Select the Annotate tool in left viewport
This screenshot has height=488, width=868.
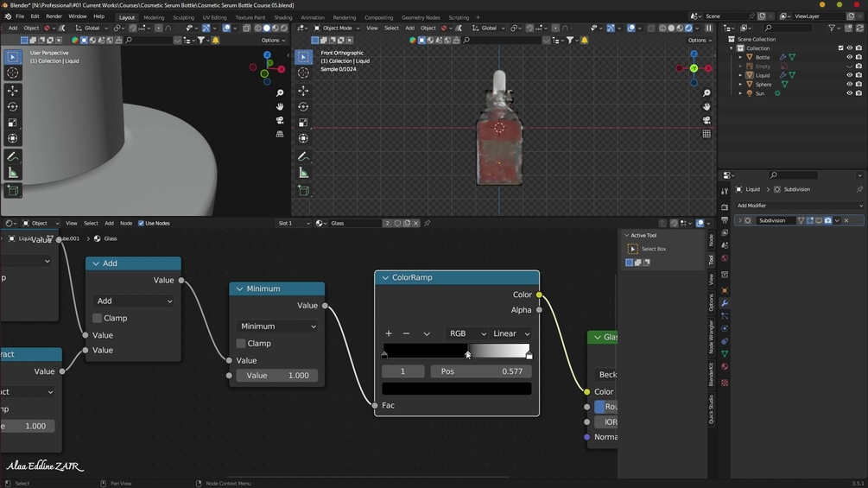coord(13,157)
